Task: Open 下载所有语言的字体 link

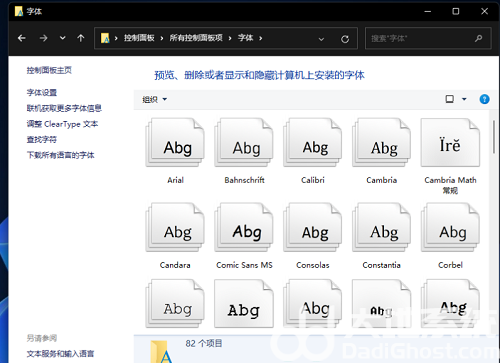Action: point(61,155)
